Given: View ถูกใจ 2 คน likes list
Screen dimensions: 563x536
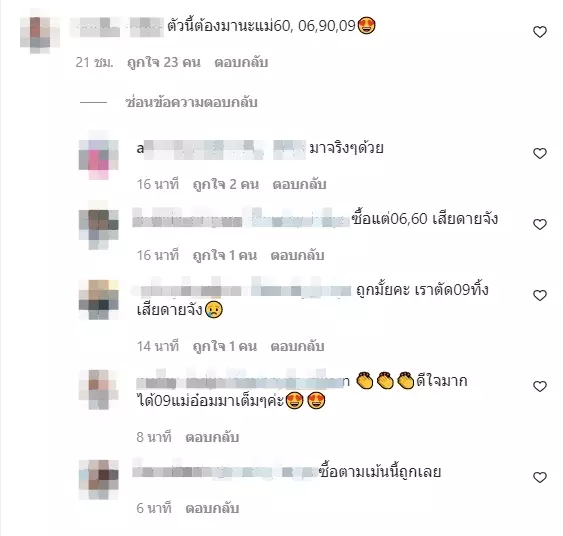Looking at the screenshot, I should 226,184.
